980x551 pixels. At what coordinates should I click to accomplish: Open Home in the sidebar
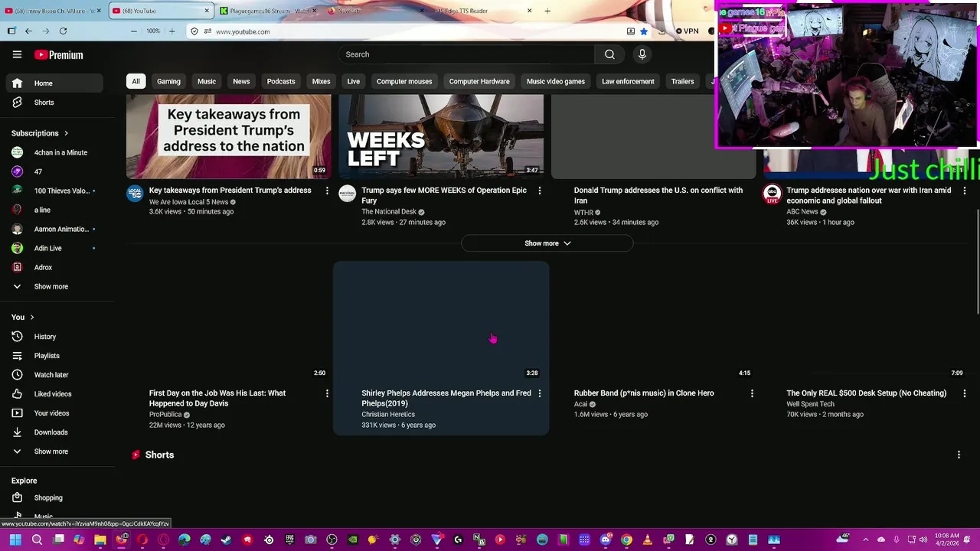(54, 83)
